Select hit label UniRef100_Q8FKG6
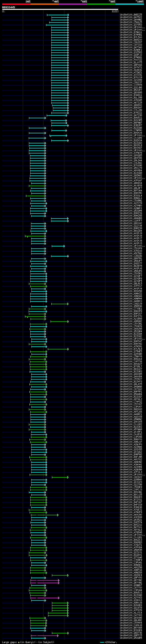Viewport: 146px width, 644px height. click(131, 65)
